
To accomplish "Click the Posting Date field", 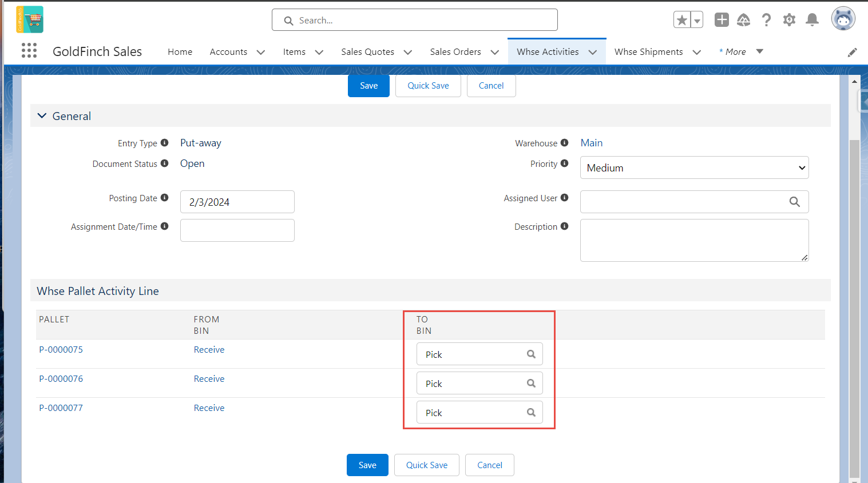I will [x=237, y=202].
